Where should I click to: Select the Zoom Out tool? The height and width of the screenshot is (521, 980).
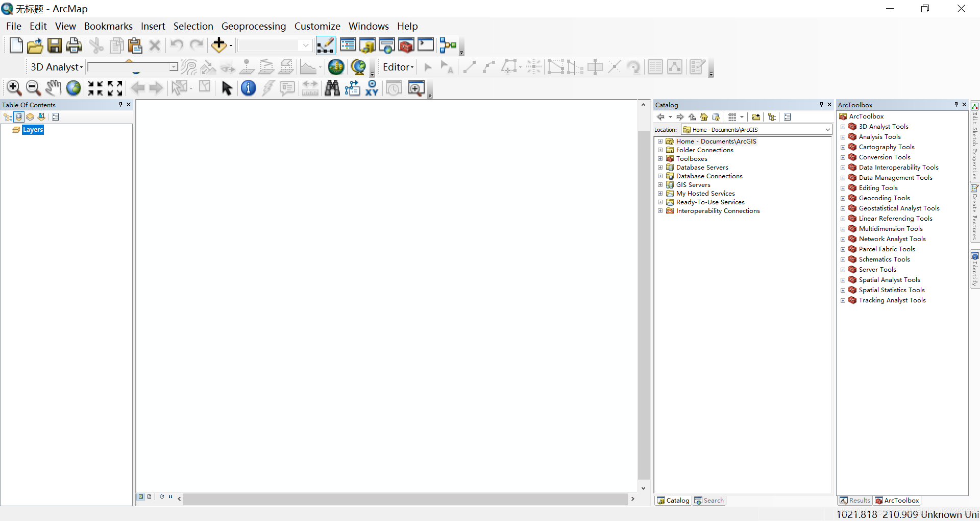(x=33, y=88)
